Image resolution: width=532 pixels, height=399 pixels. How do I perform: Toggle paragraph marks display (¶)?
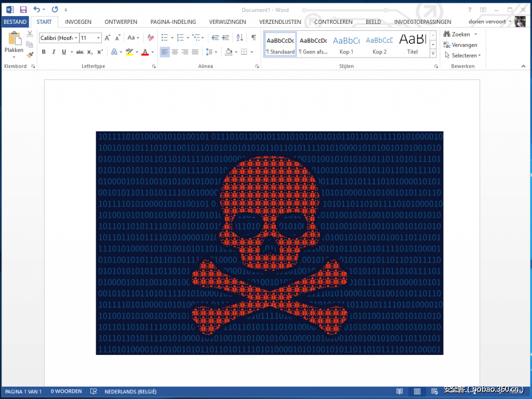(254, 37)
